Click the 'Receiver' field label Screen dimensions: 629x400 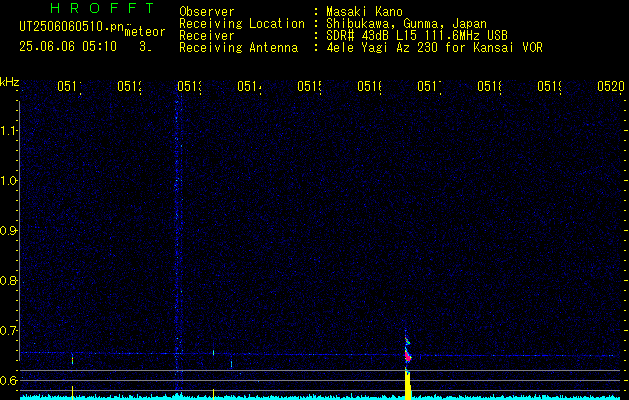point(207,36)
